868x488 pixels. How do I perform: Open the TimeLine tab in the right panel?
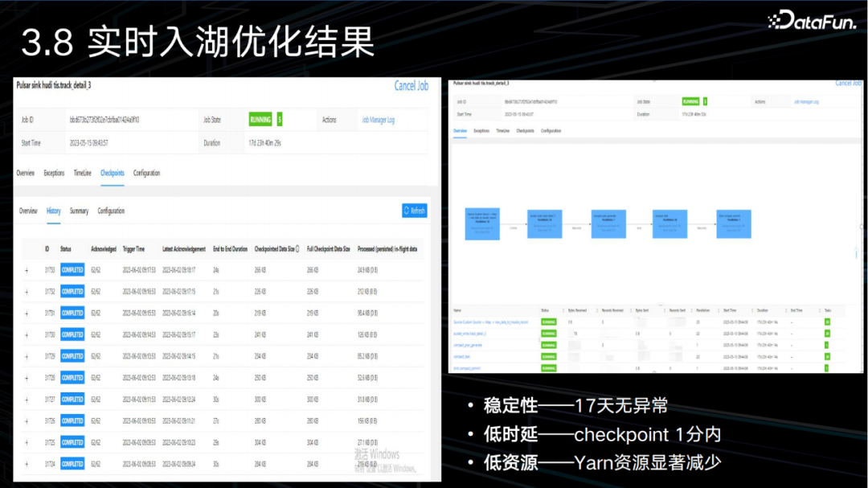(x=502, y=129)
